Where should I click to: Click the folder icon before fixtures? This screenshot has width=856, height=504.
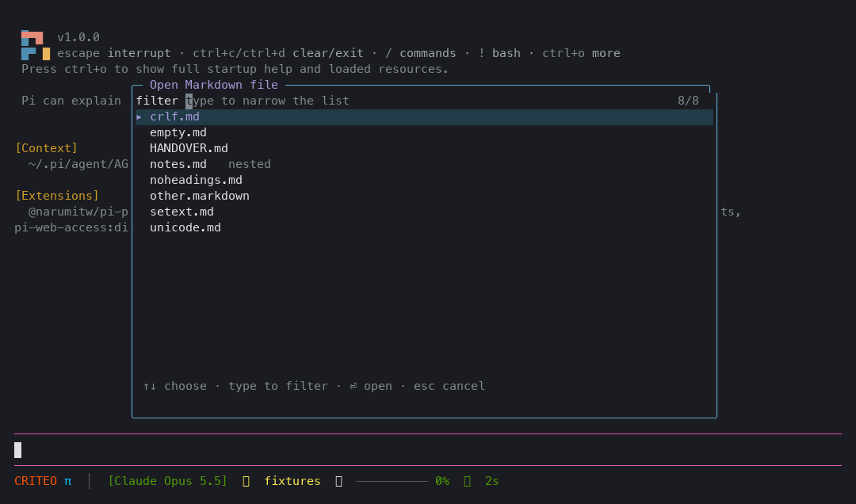tap(246, 481)
